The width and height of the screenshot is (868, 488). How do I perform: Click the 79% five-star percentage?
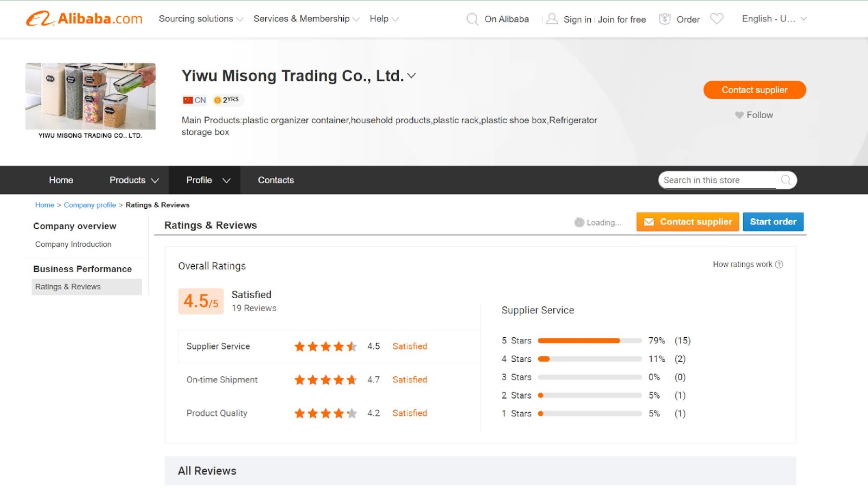click(656, 341)
